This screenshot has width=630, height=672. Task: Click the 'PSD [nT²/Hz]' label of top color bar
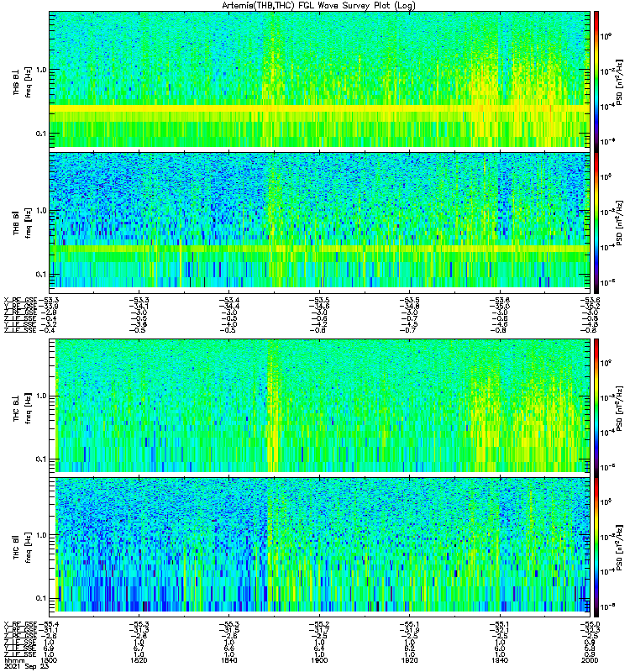(x=620, y=81)
